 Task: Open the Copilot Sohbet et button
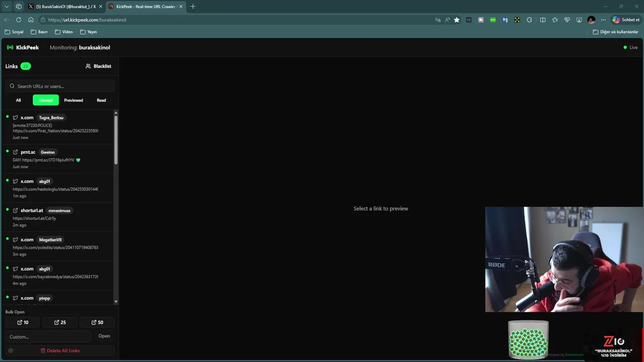pos(626,20)
